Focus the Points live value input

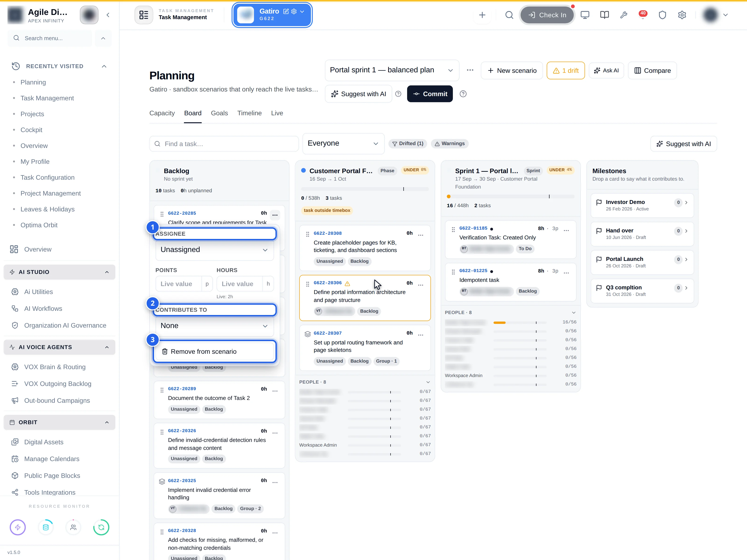(179, 284)
